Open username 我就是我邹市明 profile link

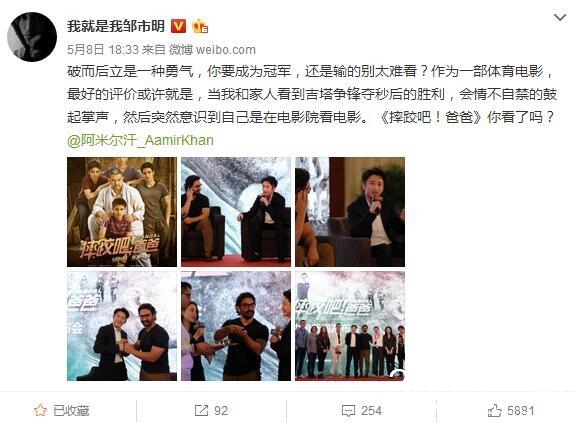116,26
